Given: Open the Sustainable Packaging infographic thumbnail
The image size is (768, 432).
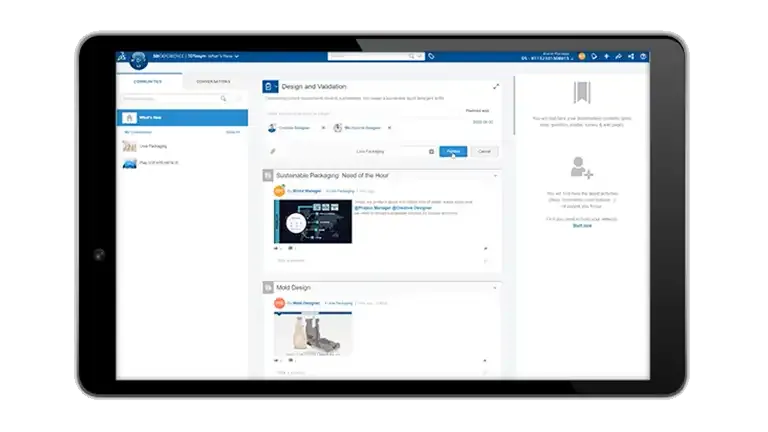Looking at the screenshot, I should [x=313, y=221].
